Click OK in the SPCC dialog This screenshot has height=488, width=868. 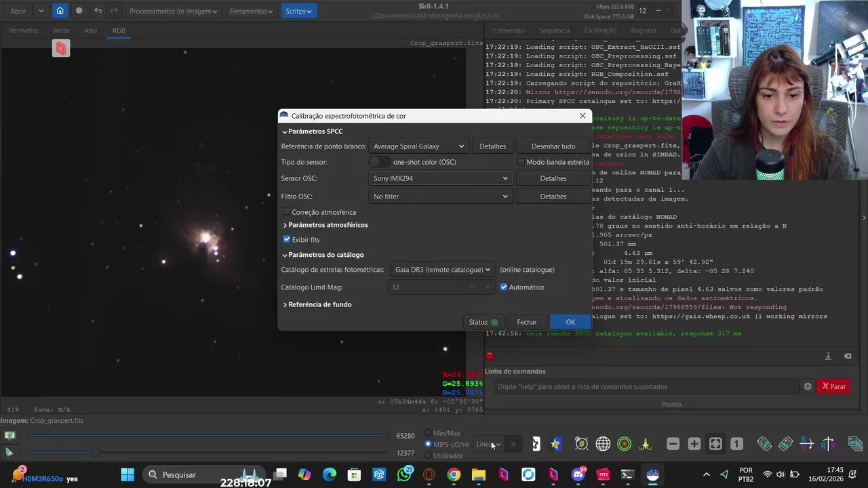coord(570,322)
